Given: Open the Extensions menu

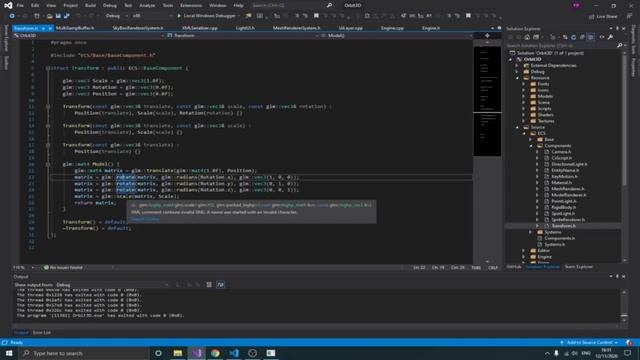Looking at the screenshot, I should tap(191, 6).
